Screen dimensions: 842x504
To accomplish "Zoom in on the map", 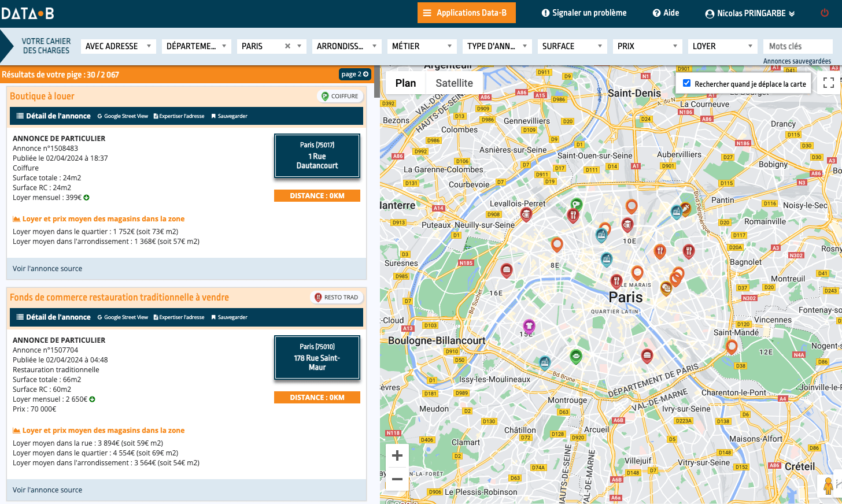I will (x=397, y=455).
